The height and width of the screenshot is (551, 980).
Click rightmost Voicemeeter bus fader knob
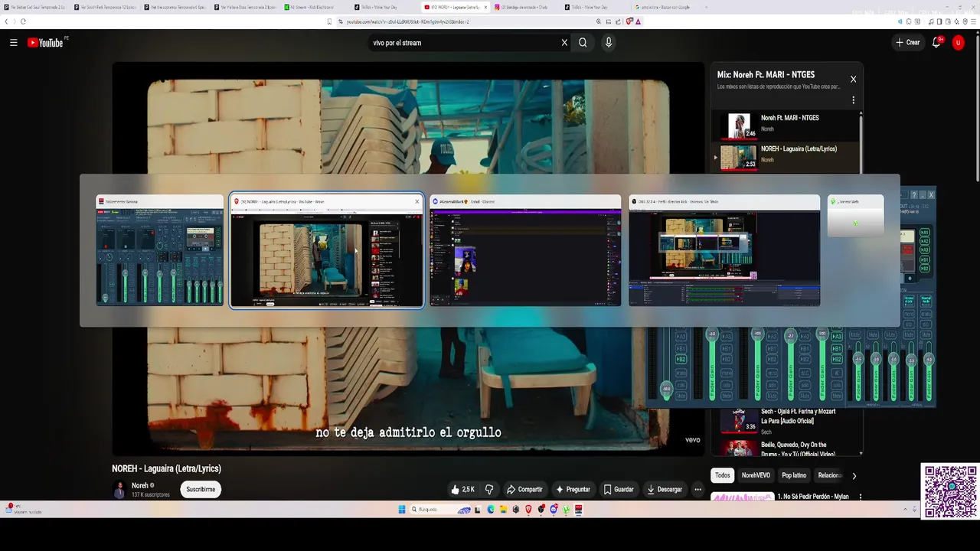[929, 359]
